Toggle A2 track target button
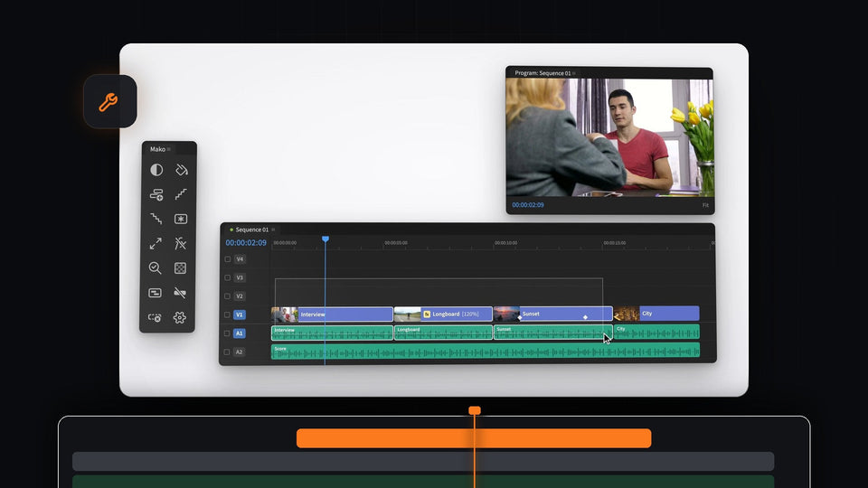Screen dimensions: 868x488 239,352
